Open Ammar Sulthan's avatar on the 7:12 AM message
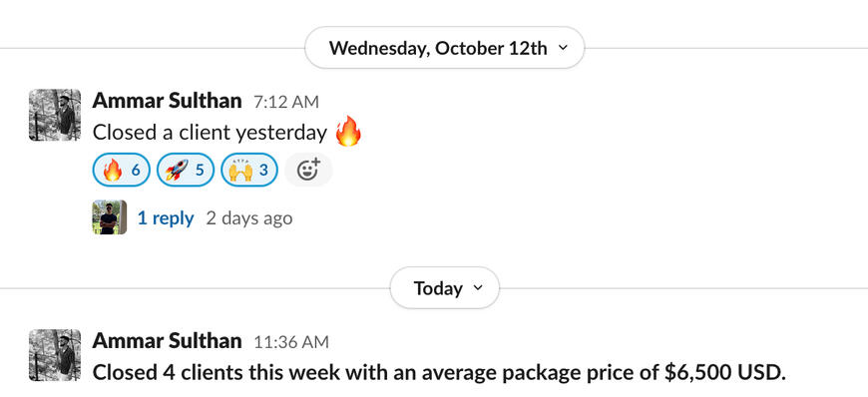Image resolution: width=868 pixels, height=397 pixels. (x=55, y=115)
